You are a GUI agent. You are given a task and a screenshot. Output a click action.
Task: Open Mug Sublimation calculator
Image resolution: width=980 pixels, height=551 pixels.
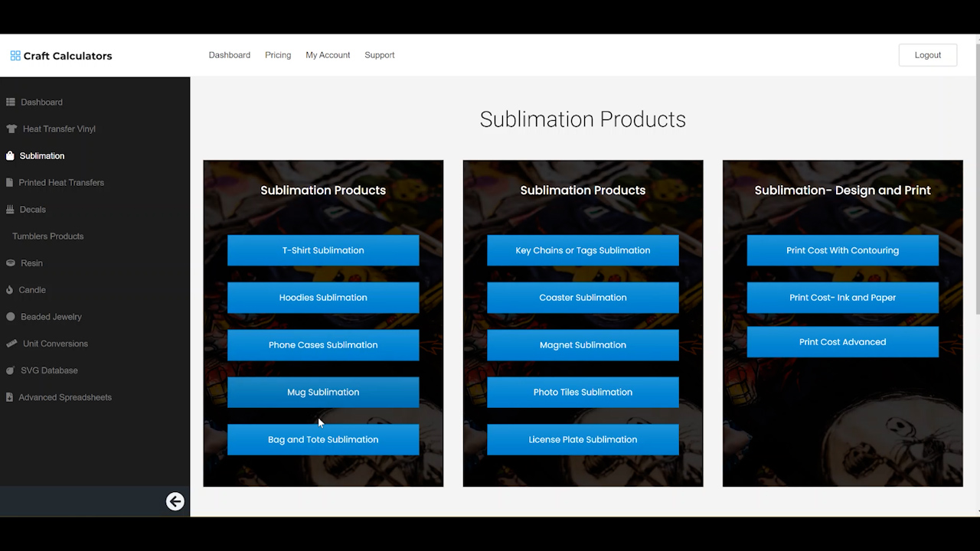coord(323,393)
